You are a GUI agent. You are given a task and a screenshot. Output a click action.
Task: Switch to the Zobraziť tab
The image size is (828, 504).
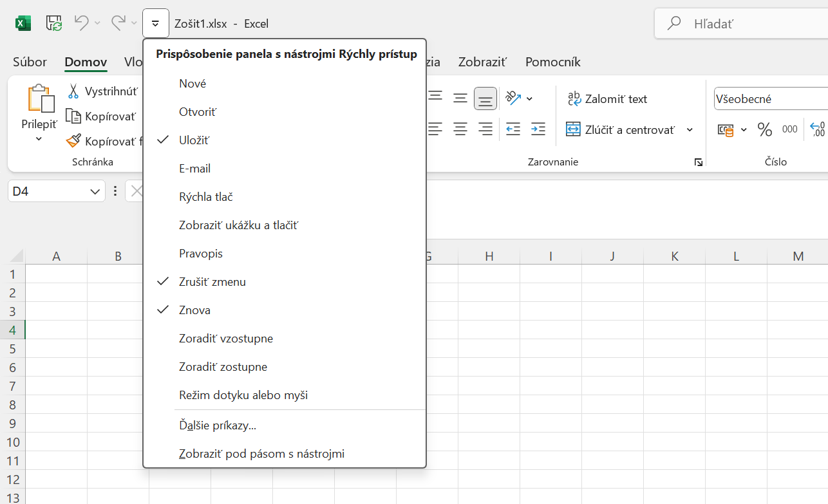click(x=483, y=62)
